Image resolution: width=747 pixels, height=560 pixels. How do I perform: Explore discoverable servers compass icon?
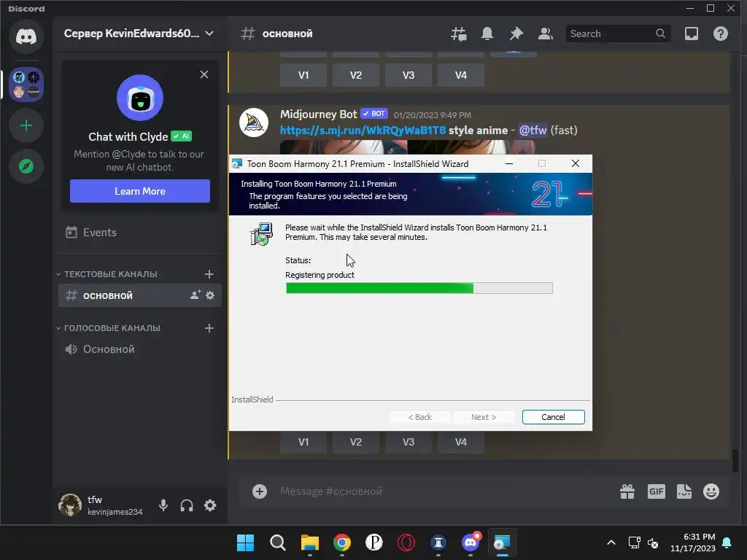tap(26, 166)
